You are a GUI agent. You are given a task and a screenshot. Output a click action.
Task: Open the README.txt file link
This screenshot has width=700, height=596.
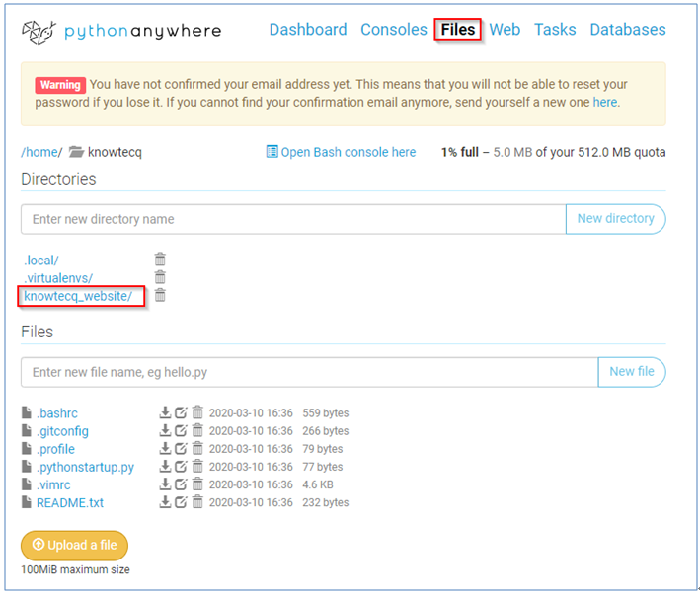70,503
